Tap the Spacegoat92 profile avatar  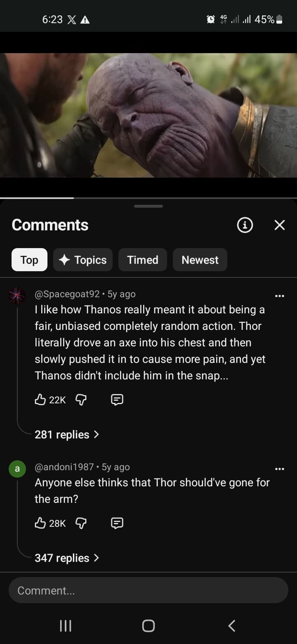tap(17, 296)
